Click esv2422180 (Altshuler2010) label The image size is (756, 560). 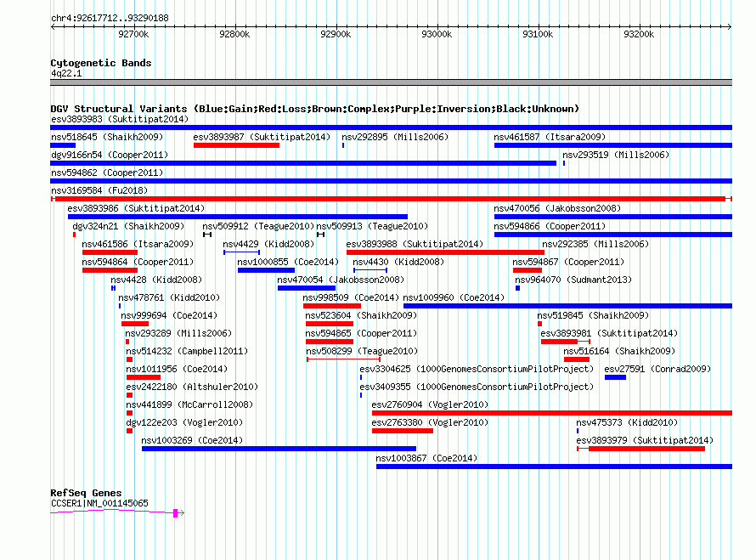point(192,387)
